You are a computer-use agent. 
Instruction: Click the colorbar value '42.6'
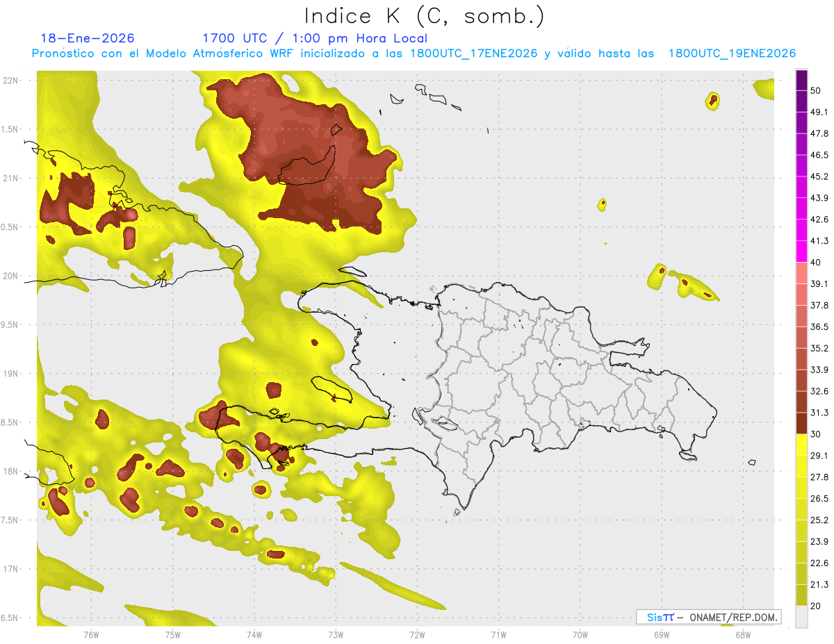pyautogui.click(x=819, y=220)
